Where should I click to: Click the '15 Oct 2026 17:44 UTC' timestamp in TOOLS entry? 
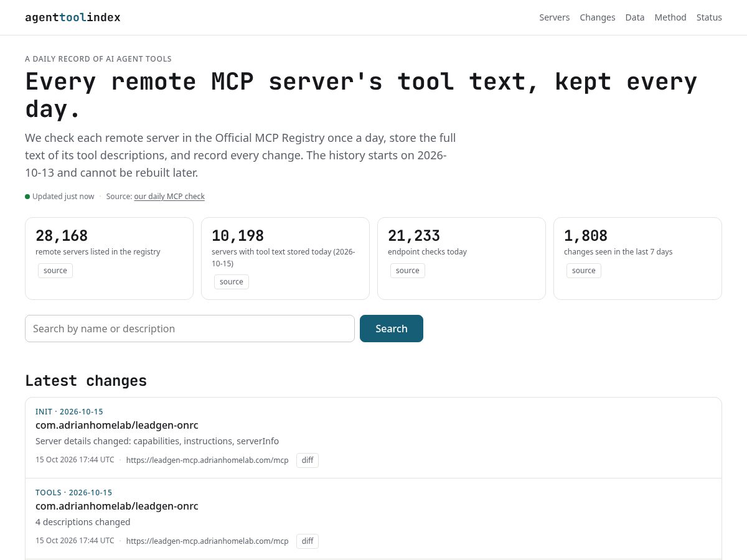75,541
